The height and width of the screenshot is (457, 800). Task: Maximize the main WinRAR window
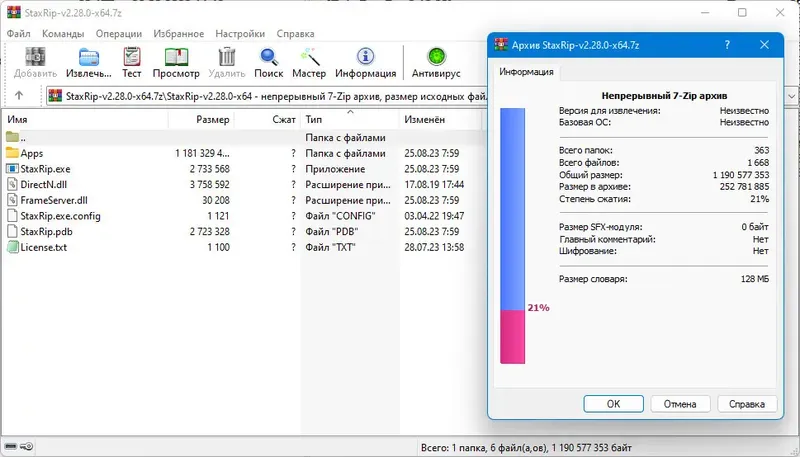point(742,12)
